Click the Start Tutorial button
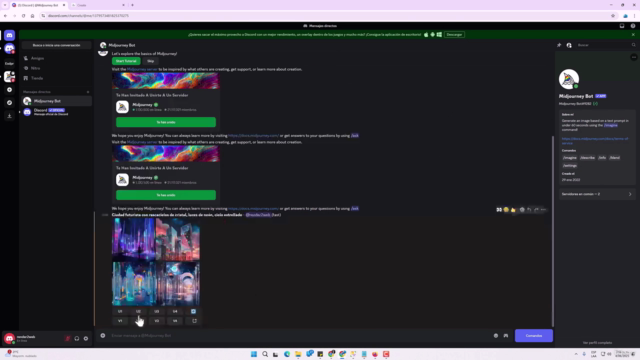This screenshot has height=360, width=640. point(126,61)
